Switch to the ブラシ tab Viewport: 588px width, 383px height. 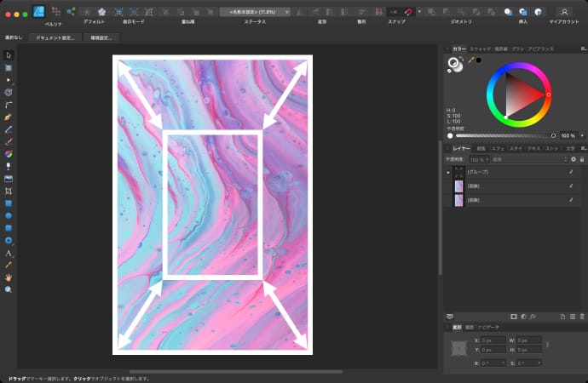[520, 49]
